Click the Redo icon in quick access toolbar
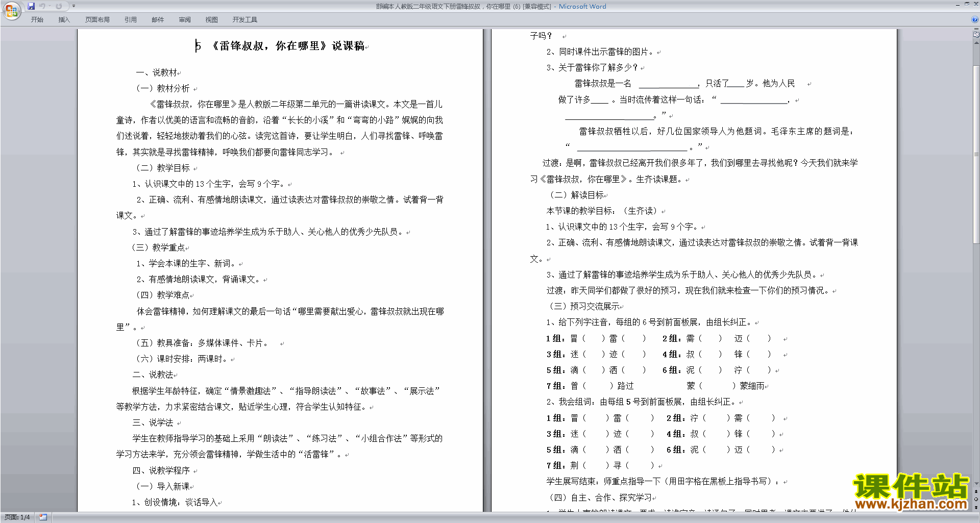This screenshot has width=980, height=523. click(x=59, y=6)
